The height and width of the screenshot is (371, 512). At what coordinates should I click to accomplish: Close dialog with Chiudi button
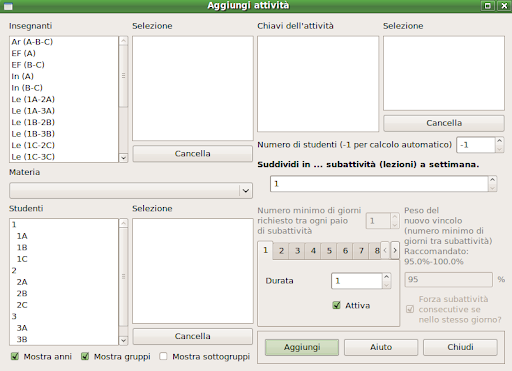point(460,347)
